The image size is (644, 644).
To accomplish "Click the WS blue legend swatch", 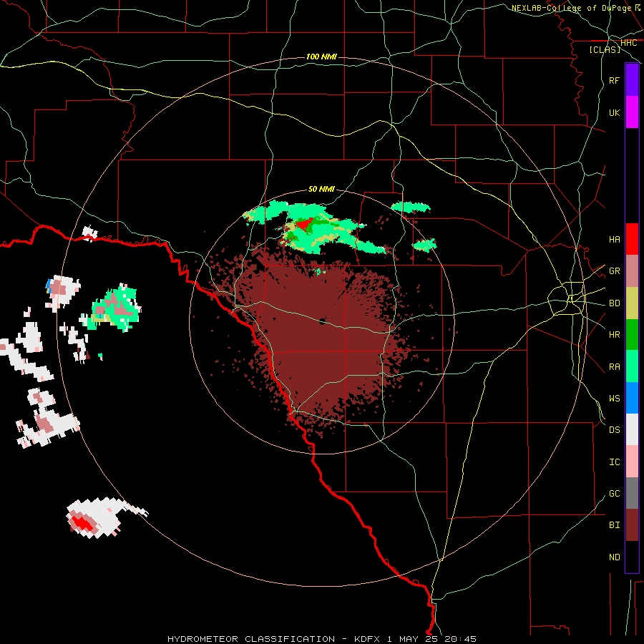I will click(632, 398).
